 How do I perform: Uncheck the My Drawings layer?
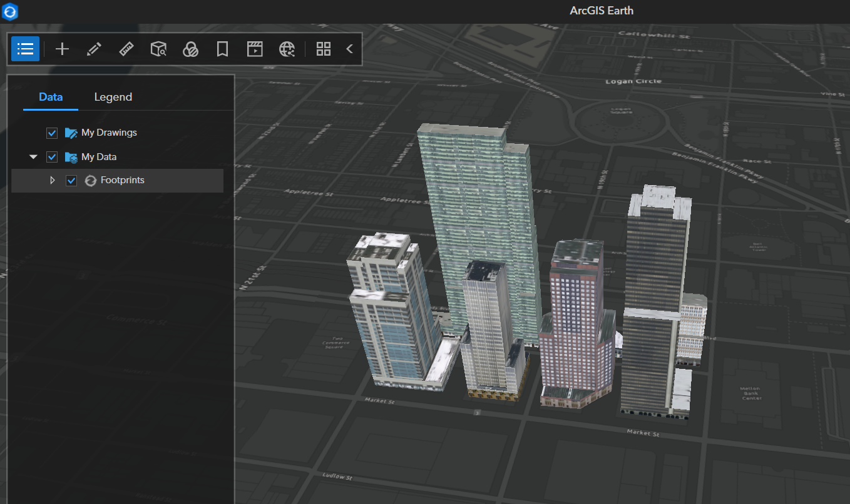52,133
